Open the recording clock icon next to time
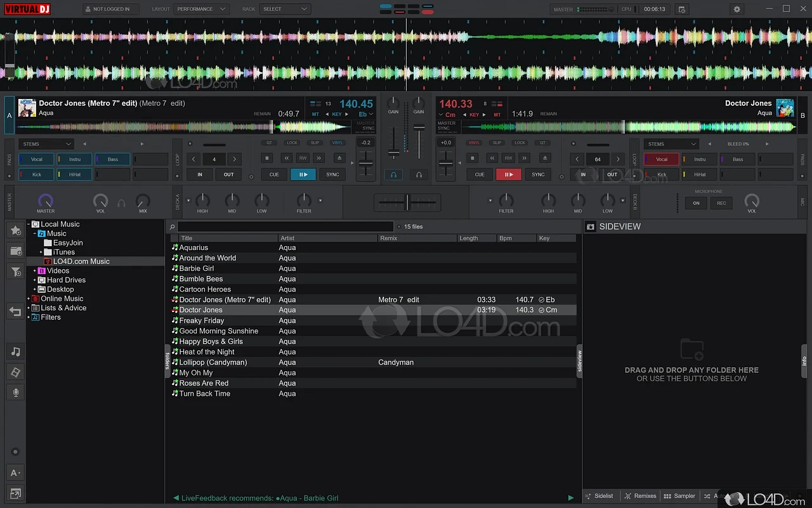Screen dimensions: 812x508 tap(681, 10)
